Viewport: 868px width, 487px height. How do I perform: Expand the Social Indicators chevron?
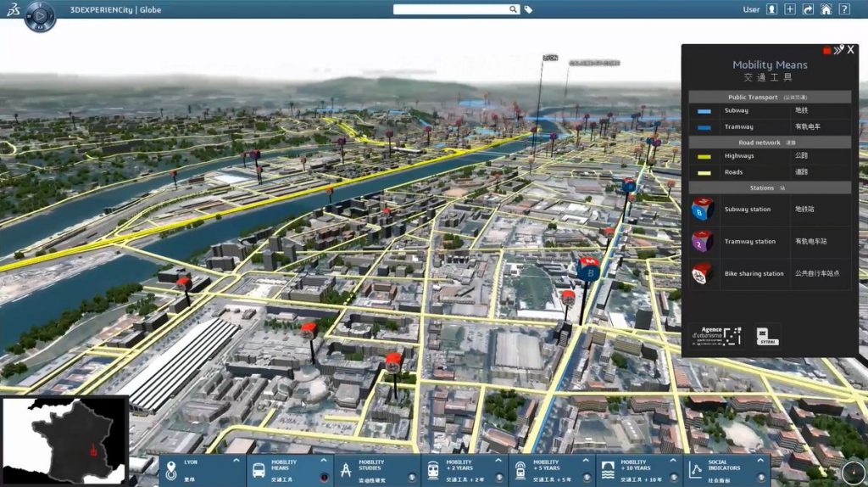point(760,461)
